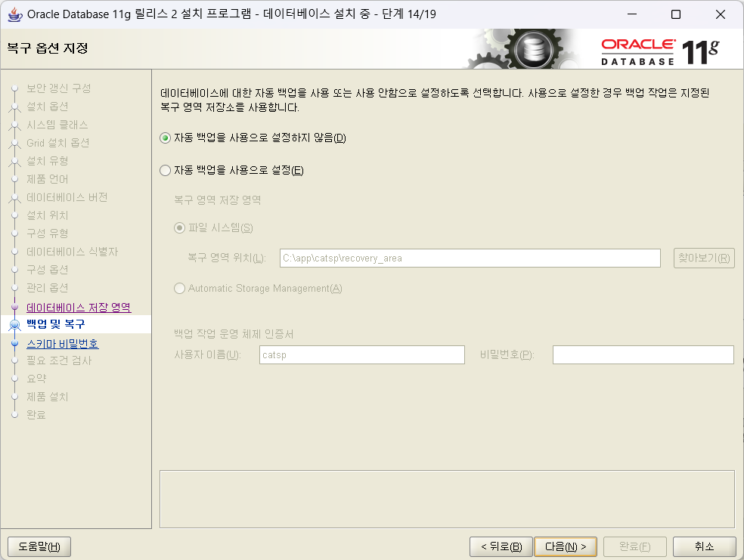This screenshot has height=560, width=744.
Task: Click the step marker dot beside '스키마 비밀번호'
Action: coord(14,343)
